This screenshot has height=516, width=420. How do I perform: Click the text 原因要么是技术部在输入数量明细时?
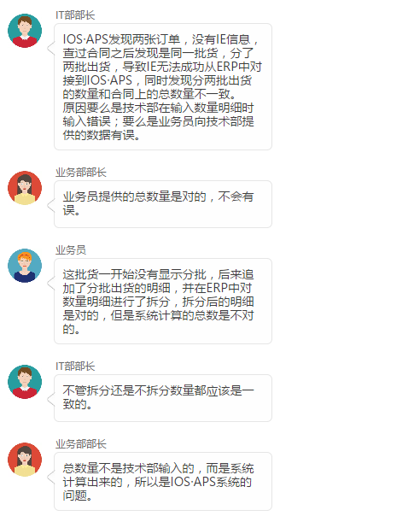pos(158,108)
